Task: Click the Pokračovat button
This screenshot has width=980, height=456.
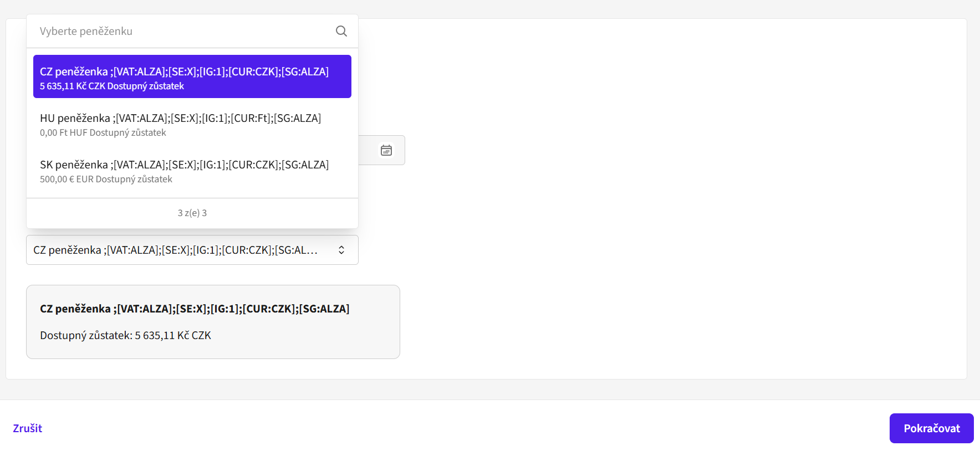Action: coord(932,428)
